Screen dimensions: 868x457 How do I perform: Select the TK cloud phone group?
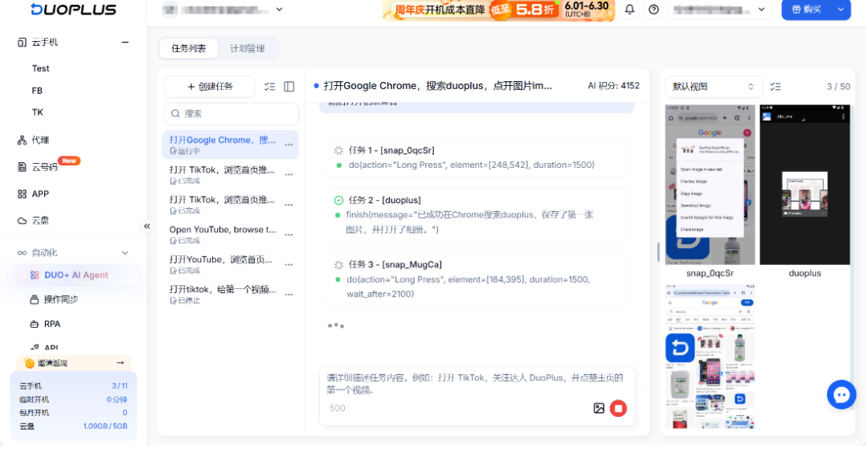pos(37,112)
